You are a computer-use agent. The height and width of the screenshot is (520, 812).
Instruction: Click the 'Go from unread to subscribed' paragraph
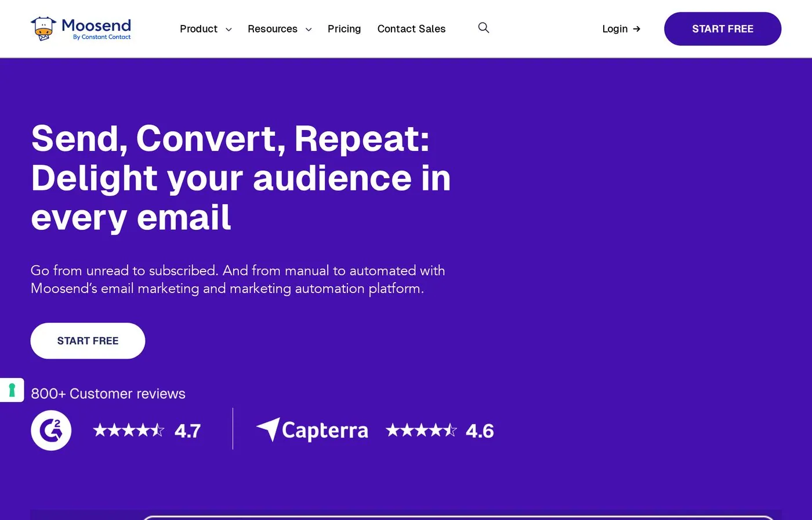(x=238, y=279)
